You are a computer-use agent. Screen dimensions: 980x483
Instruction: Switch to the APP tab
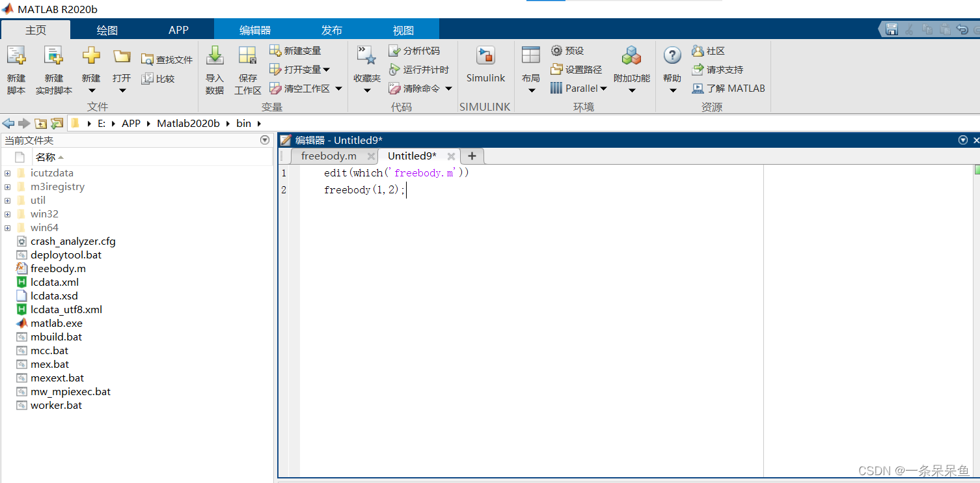tap(178, 30)
